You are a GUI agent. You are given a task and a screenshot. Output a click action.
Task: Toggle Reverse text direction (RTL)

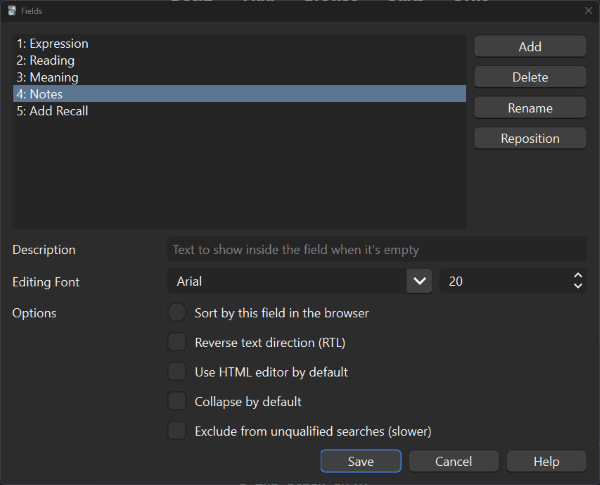(x=177, y=342)
